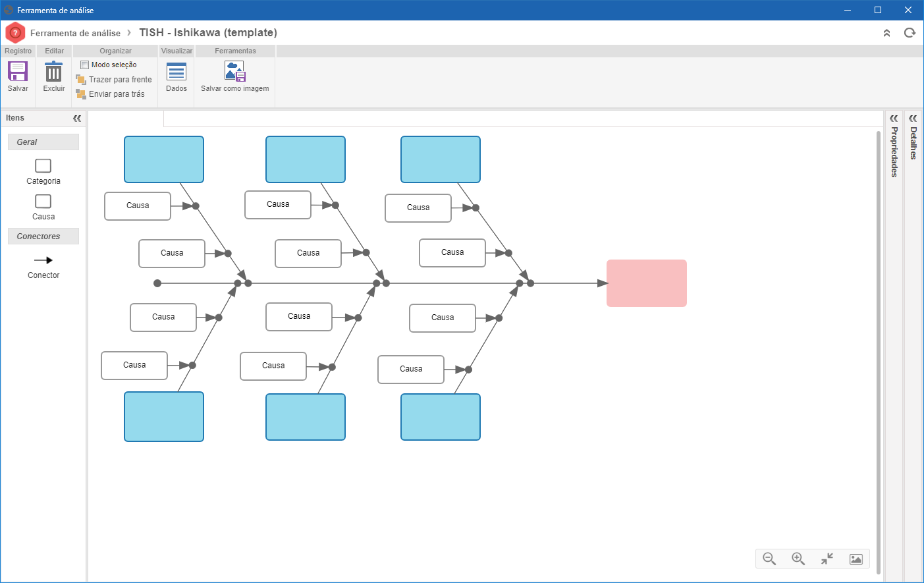
Task: Click Salvar como imagem icon
Action: (x=235, y=71)
